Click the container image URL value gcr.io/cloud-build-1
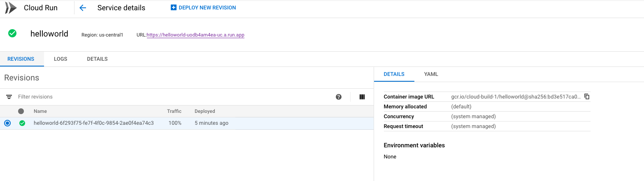The height and width of the screenshot is (181, 644). (516, 97)
